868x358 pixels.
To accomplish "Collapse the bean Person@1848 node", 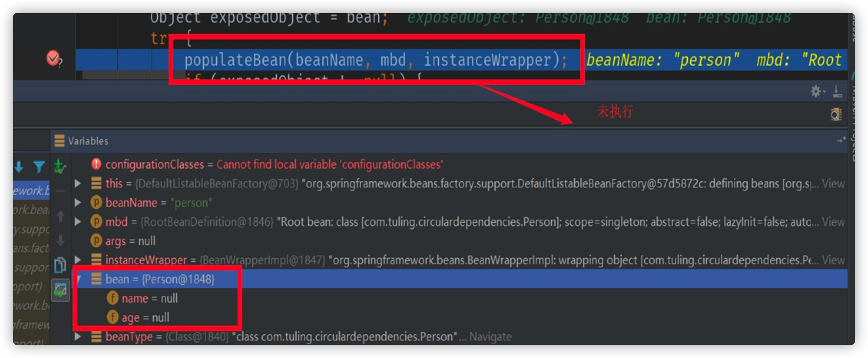I will 79,279.
